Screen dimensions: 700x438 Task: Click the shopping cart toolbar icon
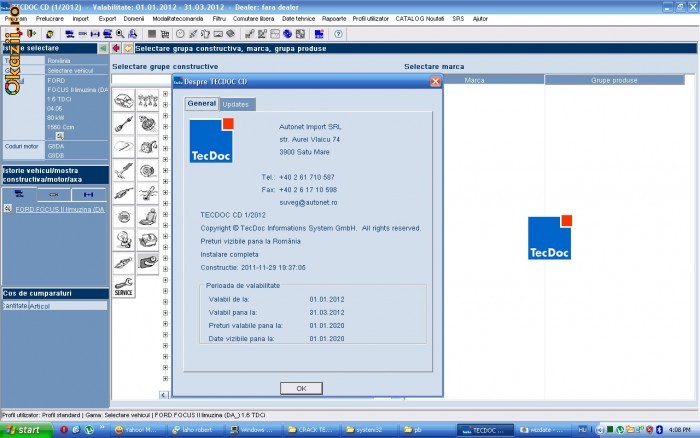pyautogui.click(x=165, y=34)
